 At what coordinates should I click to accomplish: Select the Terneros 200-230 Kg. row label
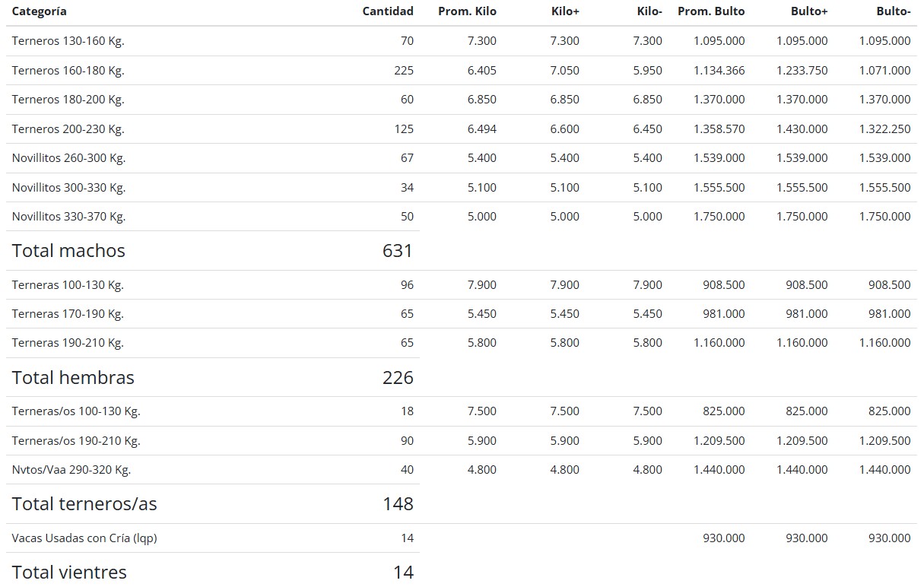pyautogui.click(x=68, y=129)
